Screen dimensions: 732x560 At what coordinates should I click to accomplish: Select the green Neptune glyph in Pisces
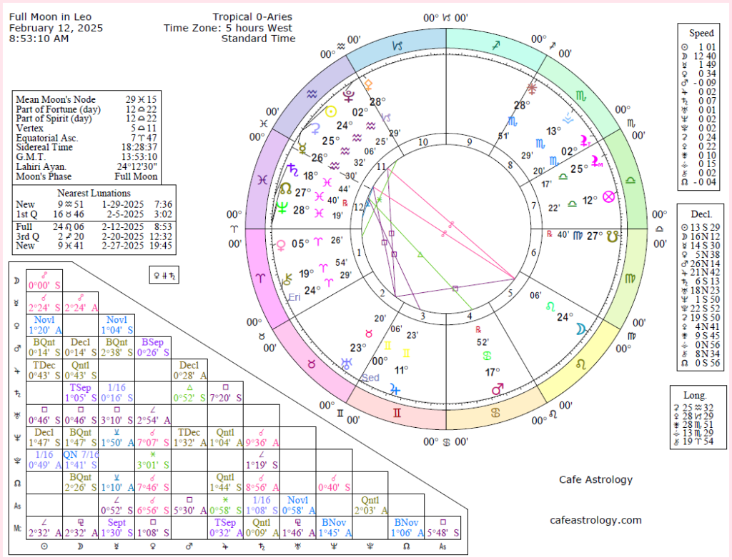[282, 206]
